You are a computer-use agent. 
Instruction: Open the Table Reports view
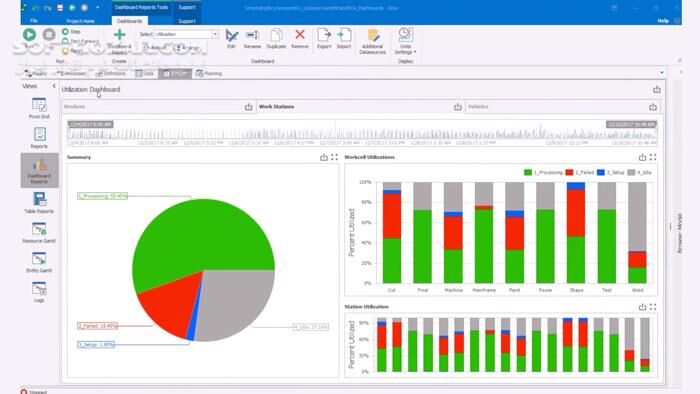click(39, 203)
